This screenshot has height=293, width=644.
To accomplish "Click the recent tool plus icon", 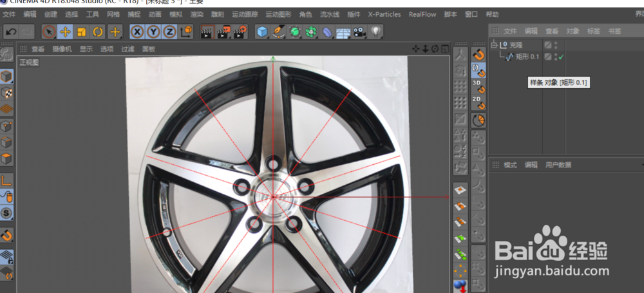I will [x=115, y=32].
